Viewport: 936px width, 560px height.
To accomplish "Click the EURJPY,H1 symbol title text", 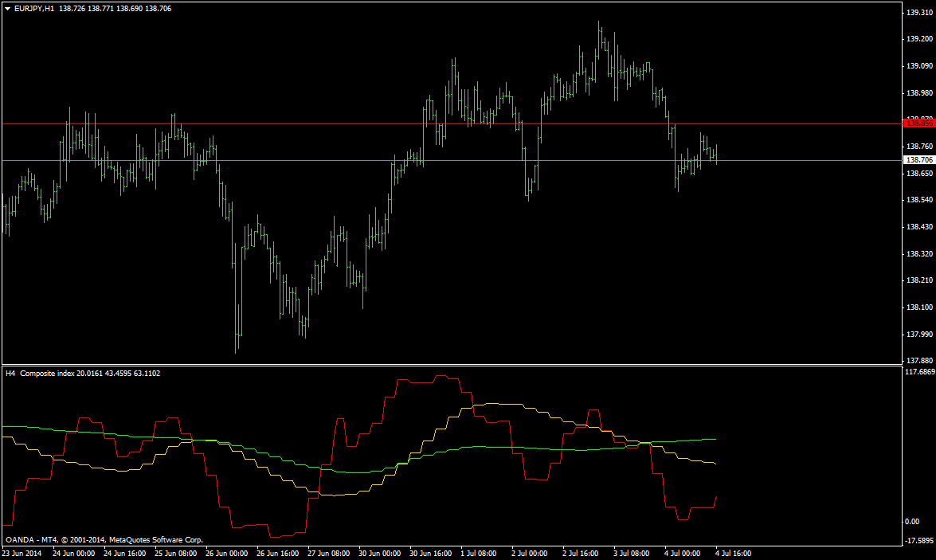I will [34, 8].
